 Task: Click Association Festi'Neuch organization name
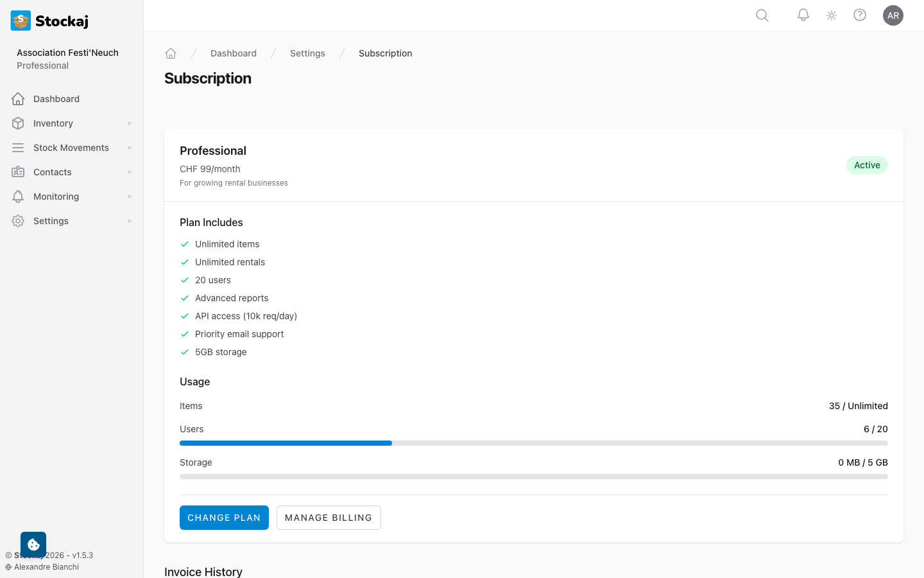coord(67,53)
